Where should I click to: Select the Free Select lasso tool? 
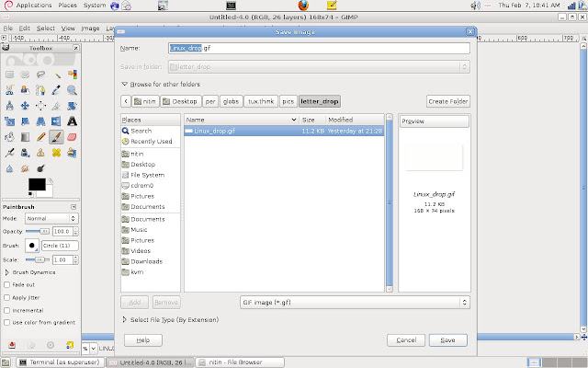(x=40, y=75)
